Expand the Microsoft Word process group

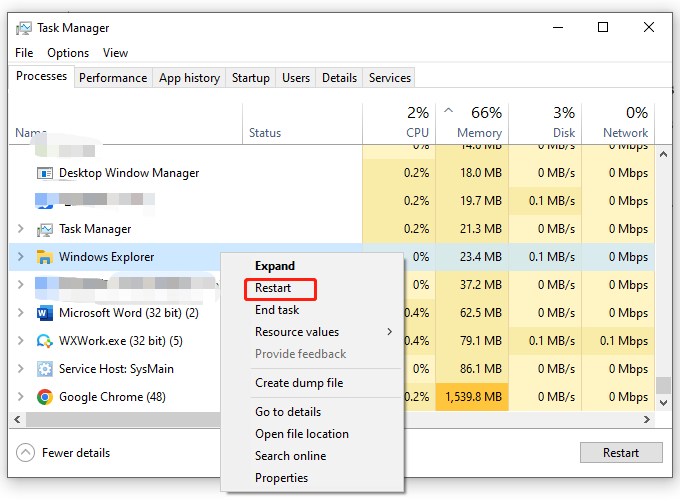click(x=20, y=312)
